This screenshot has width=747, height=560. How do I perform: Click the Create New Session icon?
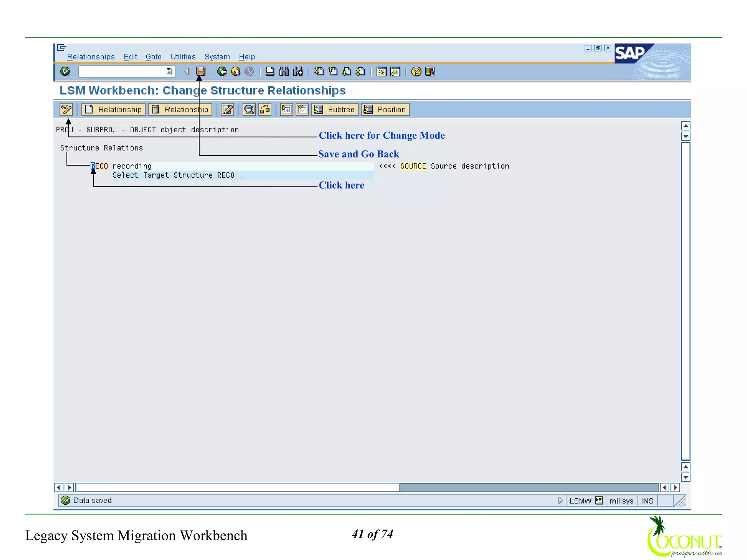[382, 71]
